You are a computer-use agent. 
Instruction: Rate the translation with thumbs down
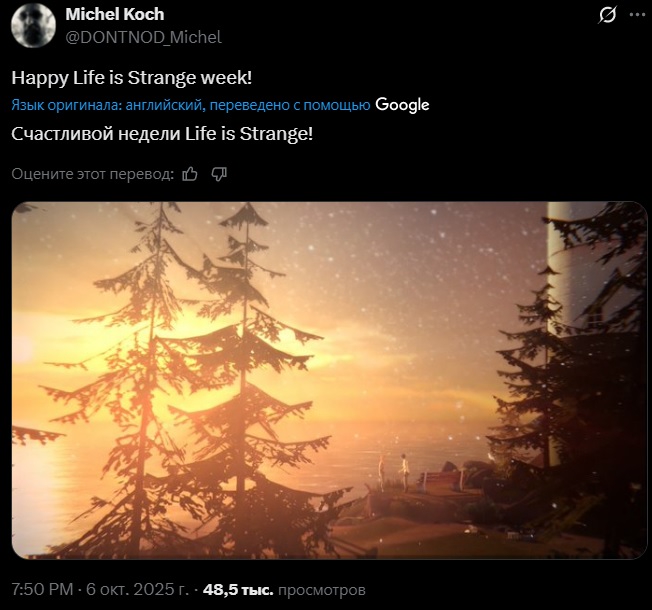pyautogui.click(x=219, y=174)
